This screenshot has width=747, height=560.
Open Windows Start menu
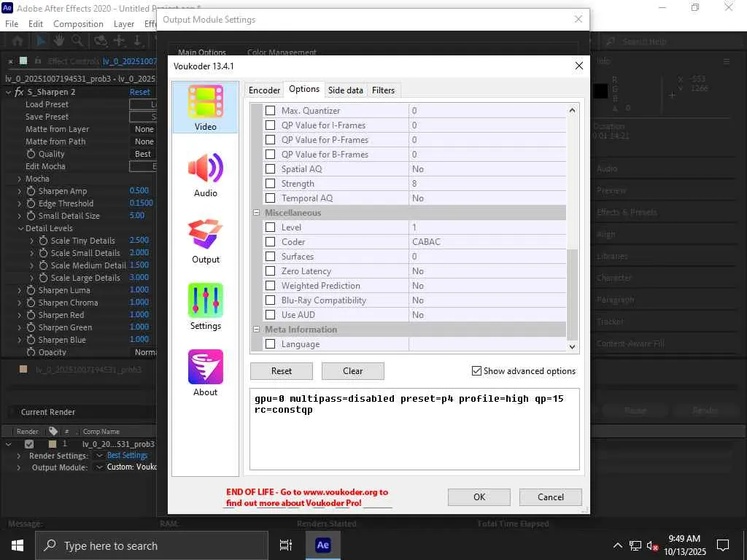pos(18,545)
